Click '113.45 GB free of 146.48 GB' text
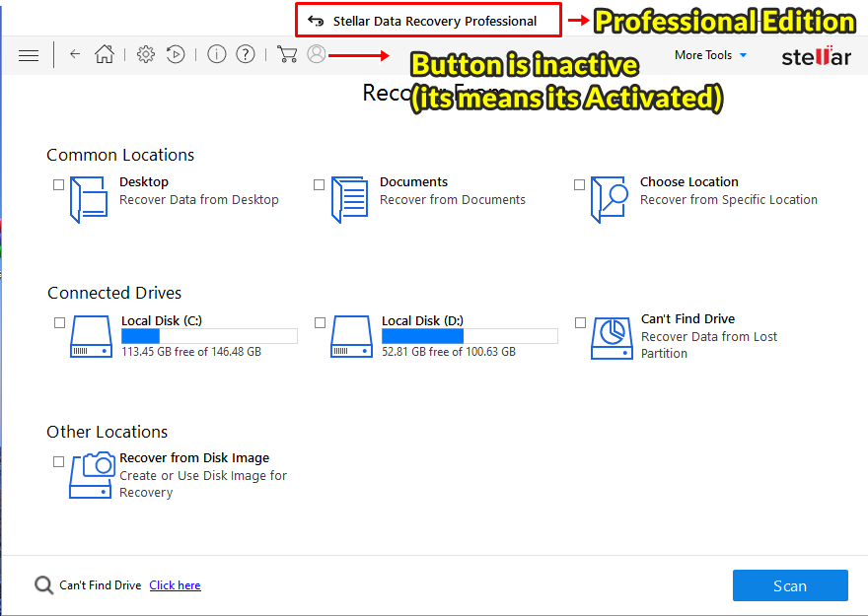 pos(191,352)
